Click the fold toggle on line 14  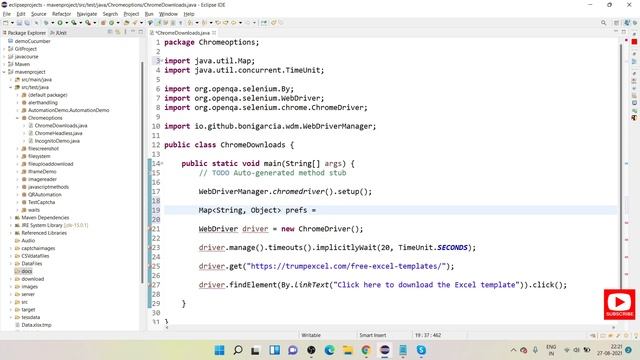pyautogui.click(x=162, y=163)
